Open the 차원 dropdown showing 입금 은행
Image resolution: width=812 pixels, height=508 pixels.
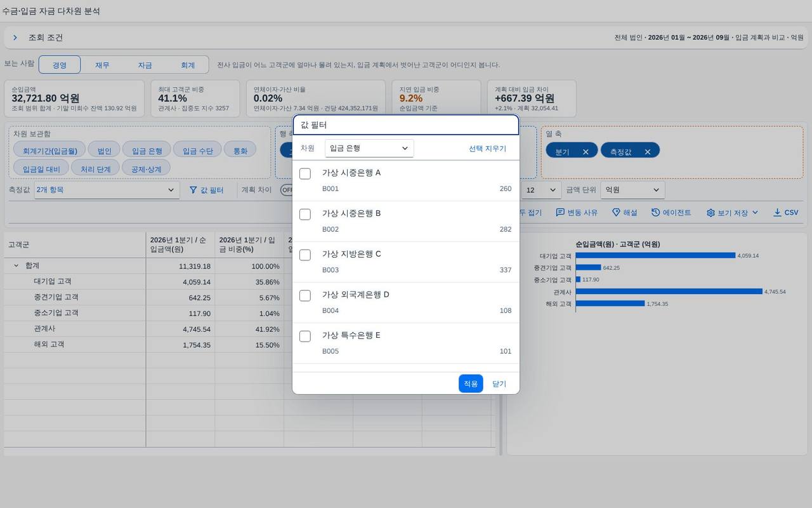pos(369,149)
